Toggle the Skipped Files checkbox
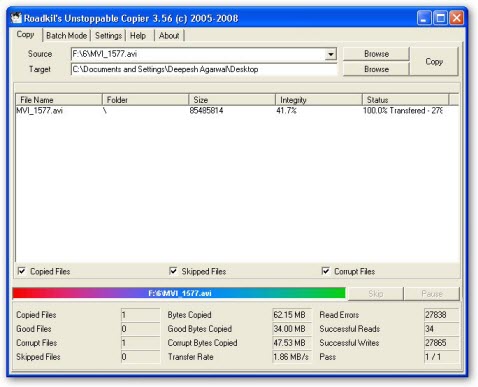This screenshot has height=387, width=478. (x=173, y=271)
